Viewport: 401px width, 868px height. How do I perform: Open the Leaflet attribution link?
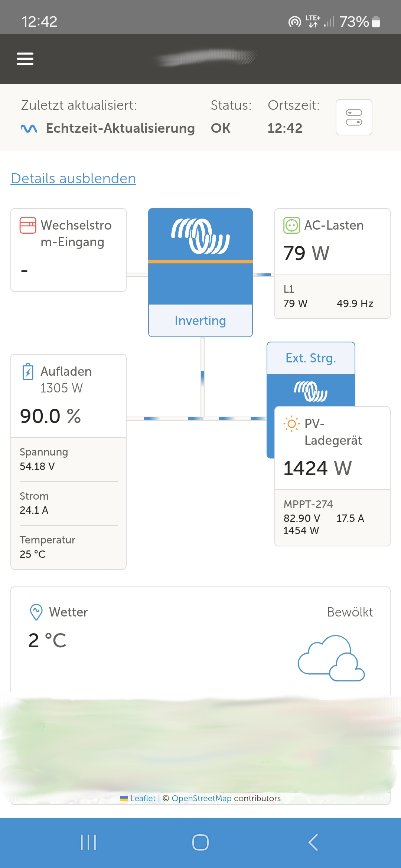pos(143,798)
